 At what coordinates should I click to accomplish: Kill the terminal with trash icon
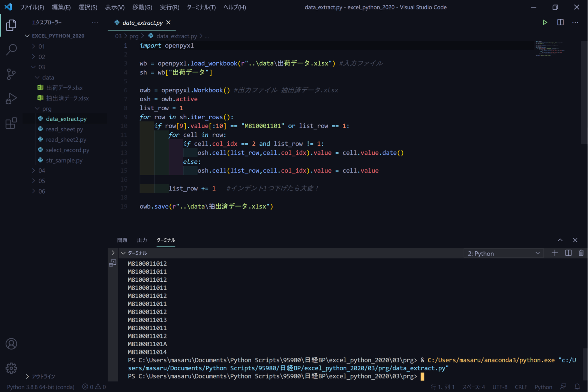tap(581, 253)
